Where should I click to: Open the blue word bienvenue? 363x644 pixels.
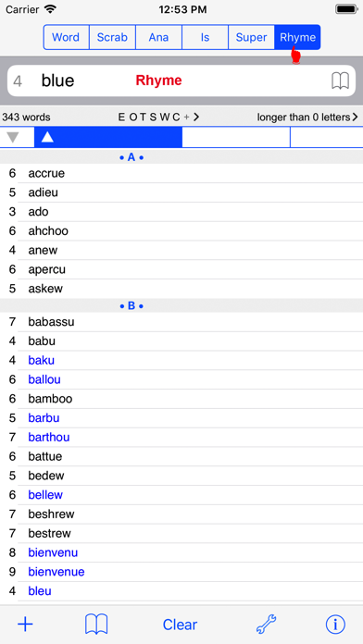click(56, 572)
